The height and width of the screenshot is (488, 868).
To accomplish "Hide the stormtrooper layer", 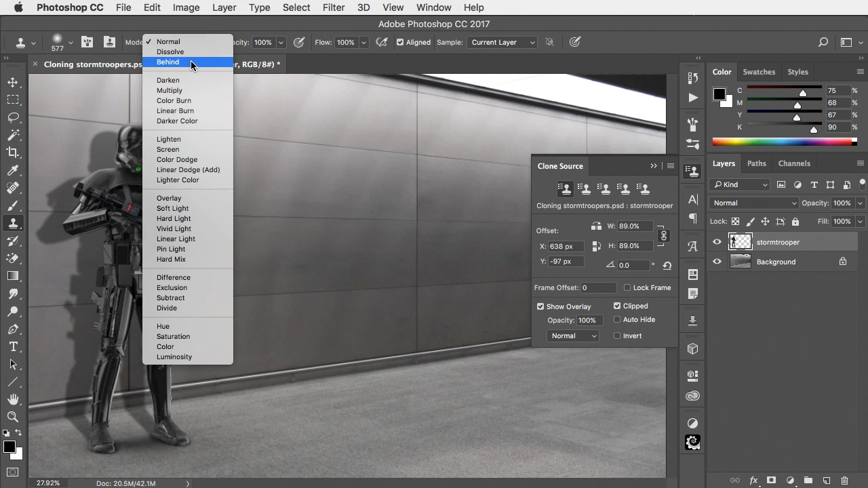I will pyautogui.click(x=717, y=242).
